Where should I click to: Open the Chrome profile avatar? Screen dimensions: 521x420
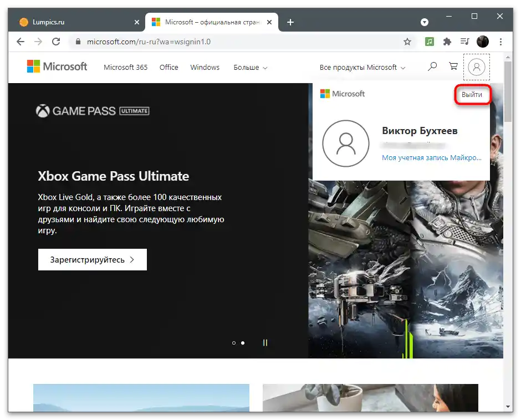click(482, 42)
